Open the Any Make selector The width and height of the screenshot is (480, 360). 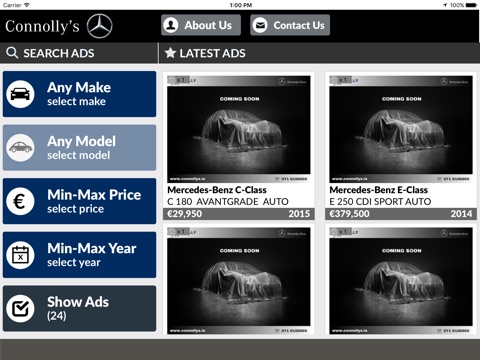click(x=79, y=94)
